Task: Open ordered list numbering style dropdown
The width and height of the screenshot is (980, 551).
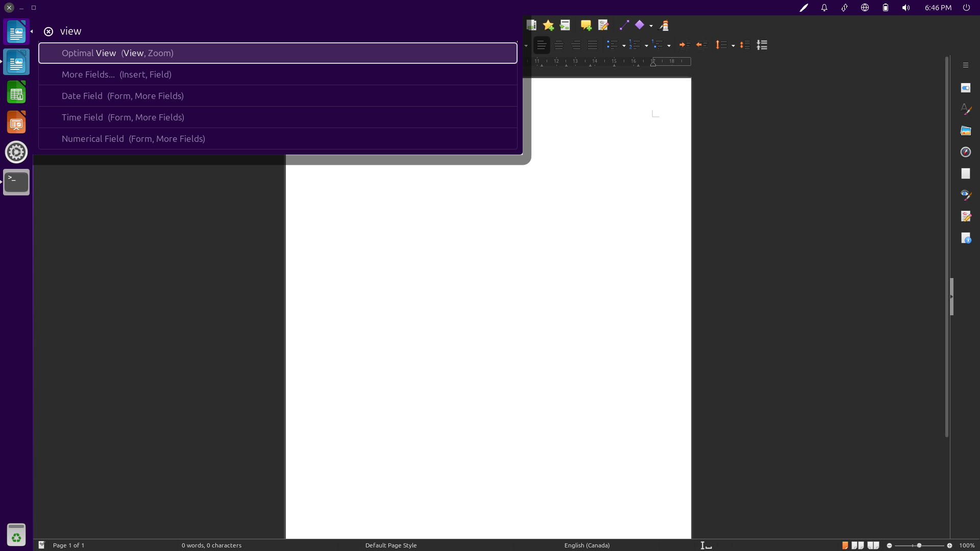Action: 646,45
